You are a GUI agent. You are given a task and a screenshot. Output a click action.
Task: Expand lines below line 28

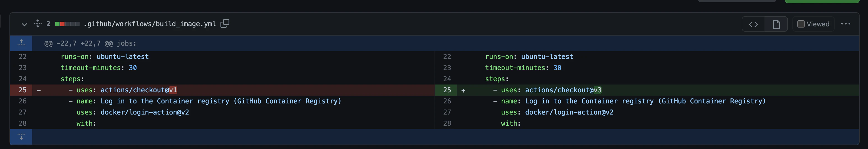21,136
